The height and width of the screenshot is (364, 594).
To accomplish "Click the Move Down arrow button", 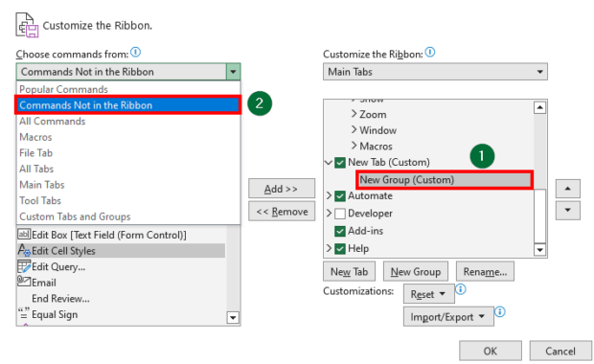I will 567,211.
